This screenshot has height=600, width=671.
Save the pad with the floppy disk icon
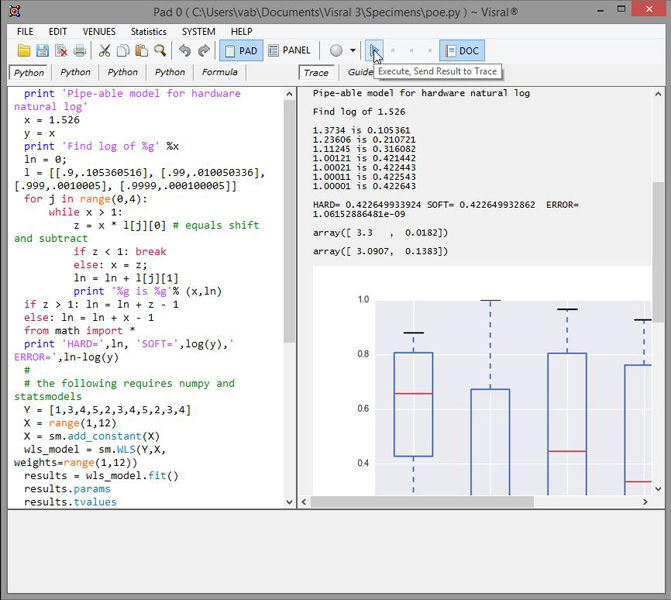(42, 50)
